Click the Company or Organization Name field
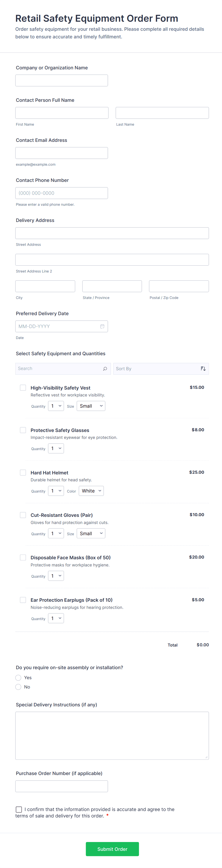 coord(61,81)
